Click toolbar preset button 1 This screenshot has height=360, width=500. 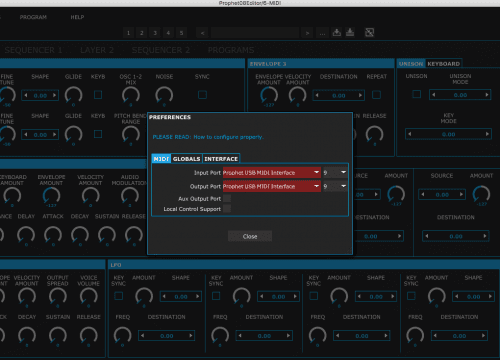click(x=128, y=33)
